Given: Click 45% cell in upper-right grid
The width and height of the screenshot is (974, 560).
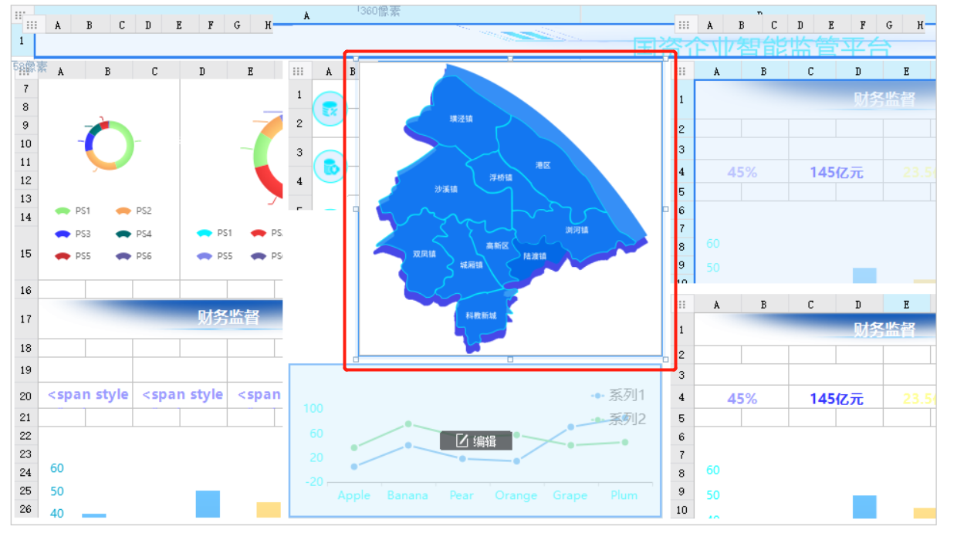Looking at the screenshot, I should tap(742, 172).
